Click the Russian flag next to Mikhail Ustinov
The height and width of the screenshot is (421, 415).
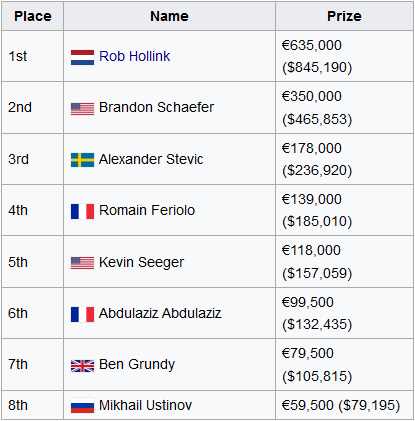coord(82,405)
